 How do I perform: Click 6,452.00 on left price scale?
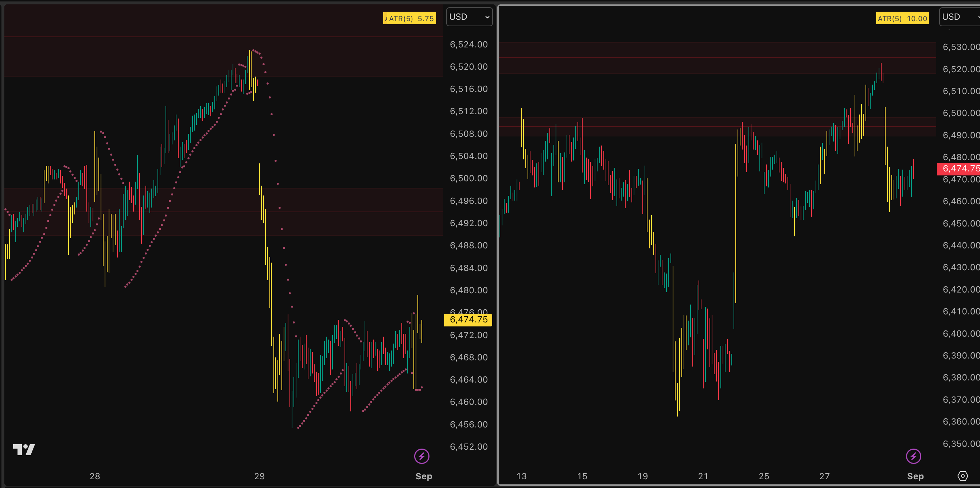point(468,446)
